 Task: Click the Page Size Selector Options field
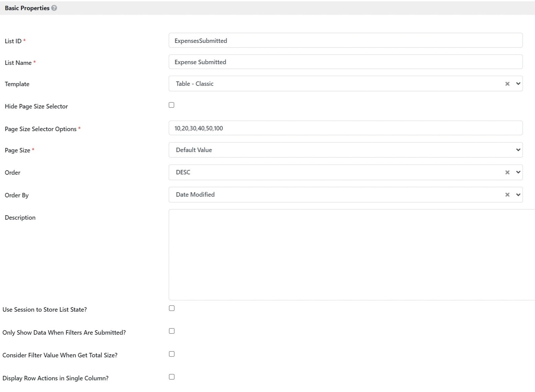pos(345,128)
